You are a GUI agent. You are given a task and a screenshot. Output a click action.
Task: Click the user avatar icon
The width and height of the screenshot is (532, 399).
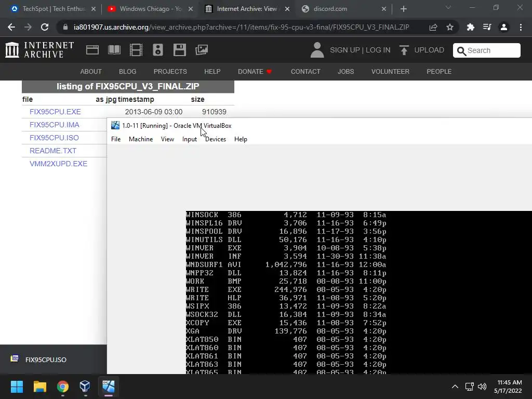(317, 50)
